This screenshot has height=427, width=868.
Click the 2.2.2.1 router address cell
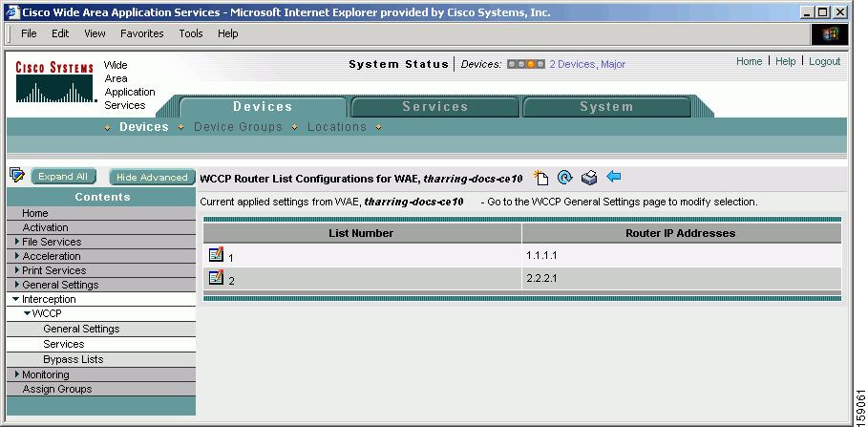(x=682, y=278)
